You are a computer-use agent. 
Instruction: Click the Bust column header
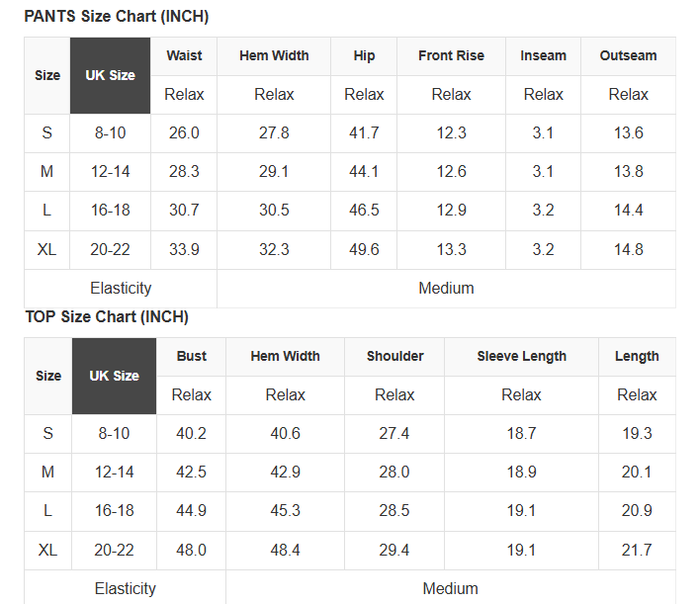pyautogui.click(x=192, y=356)
